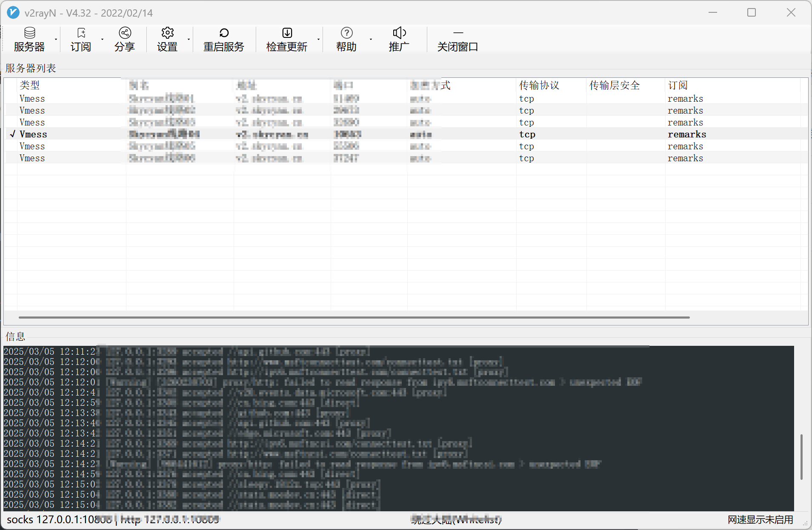Open the 服务器 (Servers) toolbar icon
Image resolution: width=812 pixels, height=530 pixels.
29,39
